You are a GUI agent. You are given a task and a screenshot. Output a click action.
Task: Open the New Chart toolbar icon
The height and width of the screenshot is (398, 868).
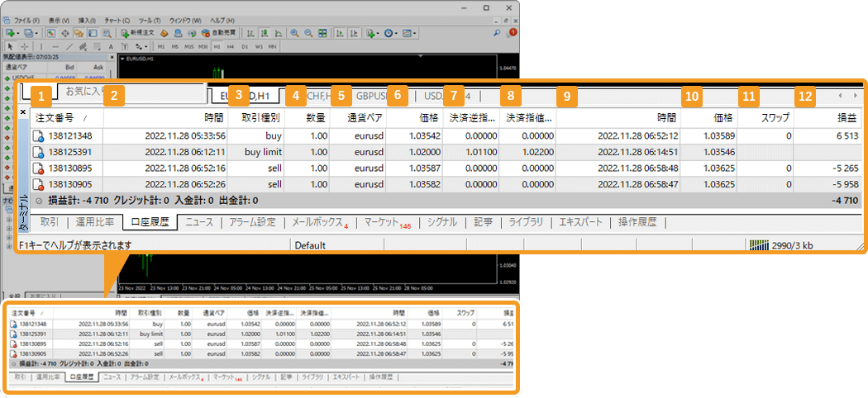pyautogui.click(x=9, y=33)
